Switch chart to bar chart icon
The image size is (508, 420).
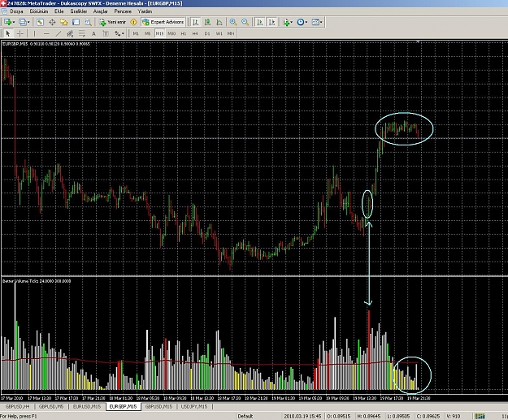pyautogui.click(x=195, y=22)
